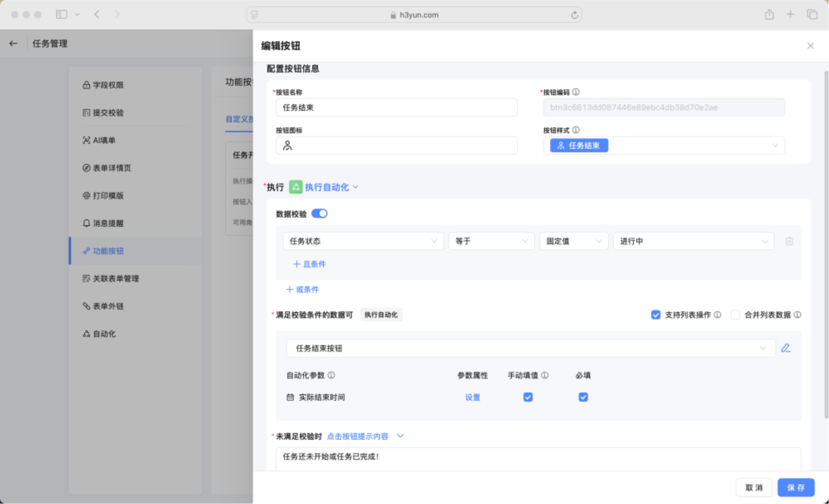Uncheck the 必填 checkbox for 实际结束时间
The height and width of the screenshot is (504, 829).
(x=583, y=397)
